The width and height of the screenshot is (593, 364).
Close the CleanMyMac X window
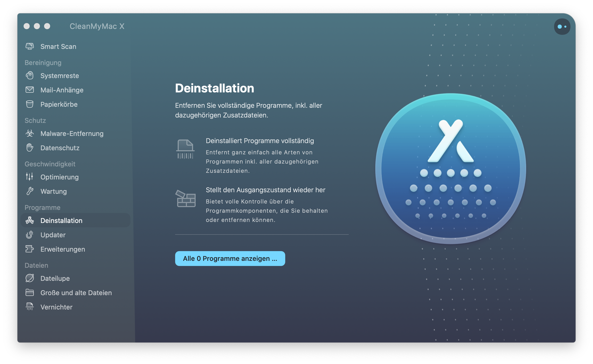pos(27,26)
